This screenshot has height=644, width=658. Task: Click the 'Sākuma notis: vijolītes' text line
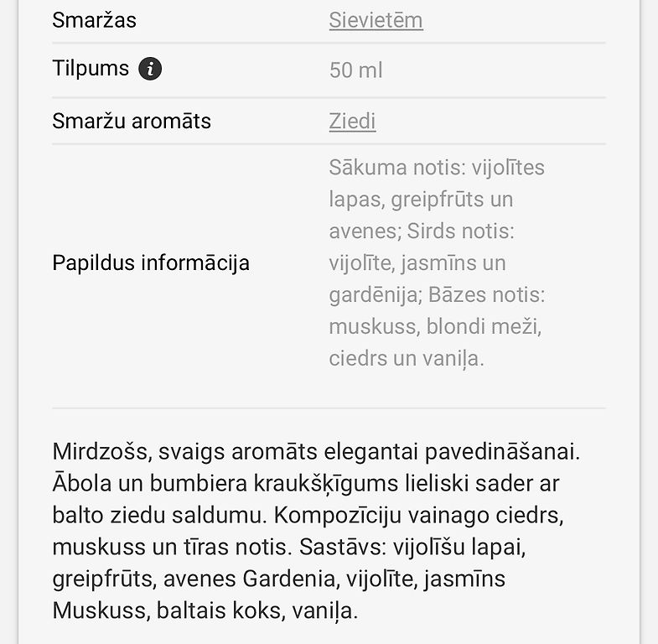(437, 168)
